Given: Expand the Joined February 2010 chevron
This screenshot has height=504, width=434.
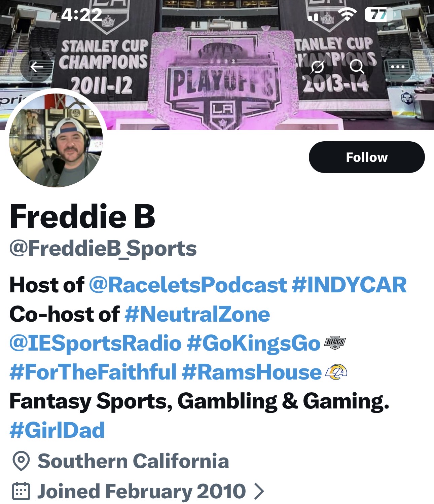Looking at the screenshot, I should tap(259, 491).
